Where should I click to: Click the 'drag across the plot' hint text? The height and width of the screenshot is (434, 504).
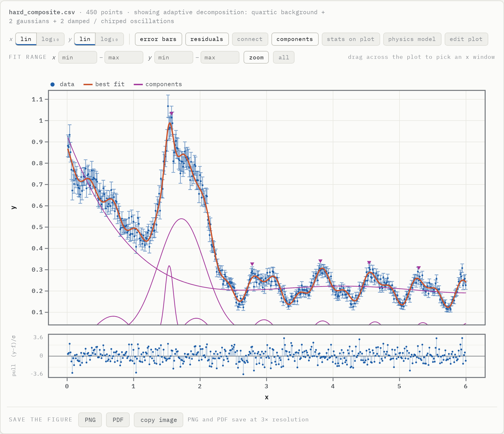pyautogui.click(x=421, y=57)
